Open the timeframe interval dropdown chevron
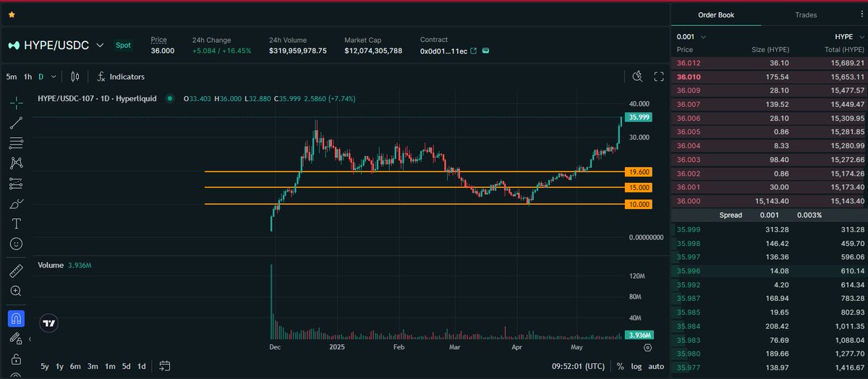The image size is (868, 379). 54,77
